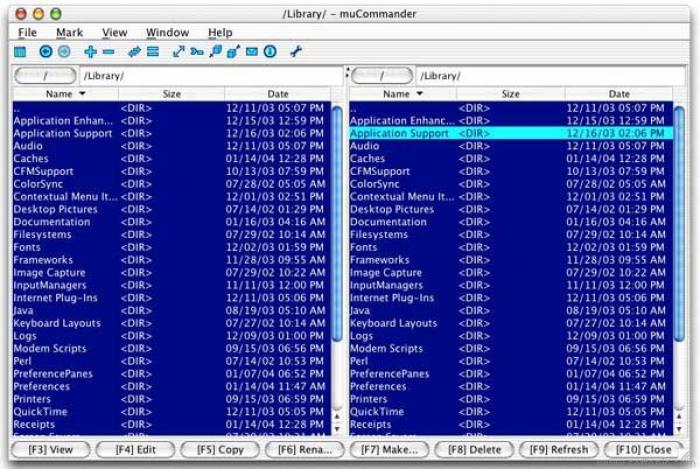Viewport: 700px width, 469px height.
Task: Open a new muCommander window via toolbar icon
Action: point(20,52)
